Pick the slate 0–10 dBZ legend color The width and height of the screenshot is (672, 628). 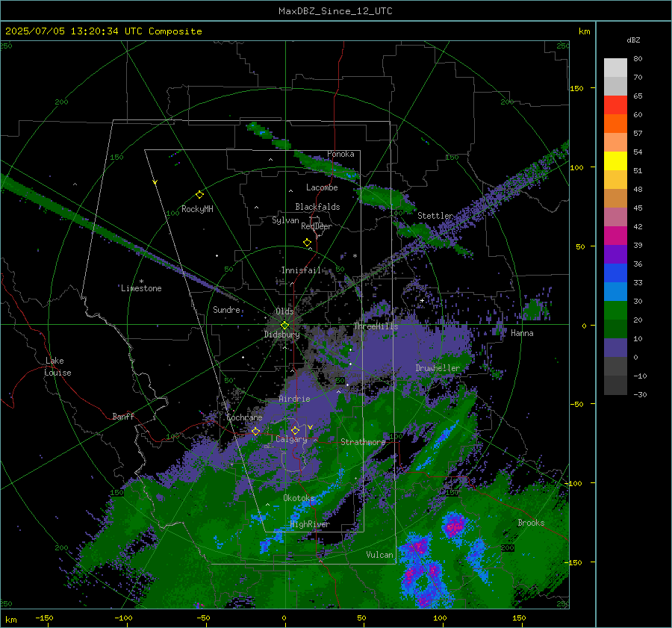coord(615,348)
